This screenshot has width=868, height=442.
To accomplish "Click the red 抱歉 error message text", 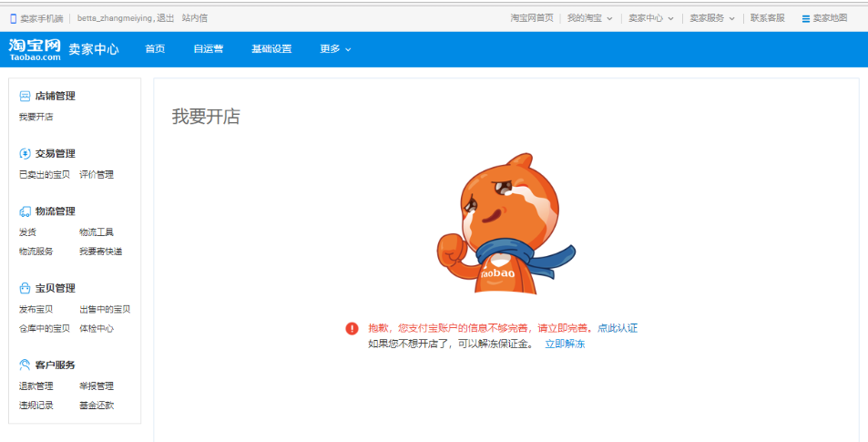I will pyautogui.click(x=481, y=328).
